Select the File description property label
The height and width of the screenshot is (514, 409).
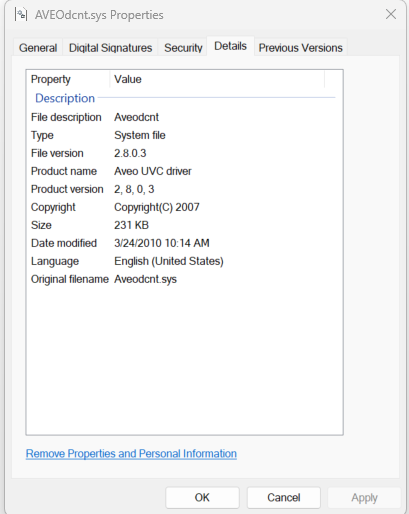66,117
